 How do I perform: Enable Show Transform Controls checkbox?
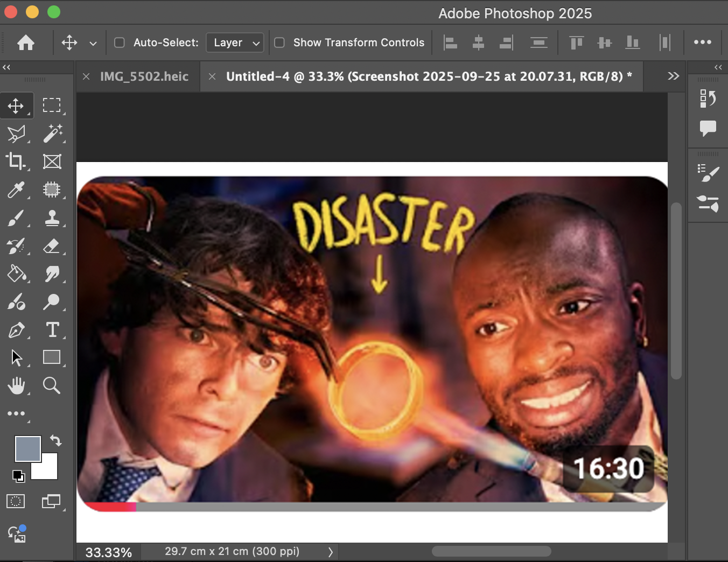[x=279, y=43]
